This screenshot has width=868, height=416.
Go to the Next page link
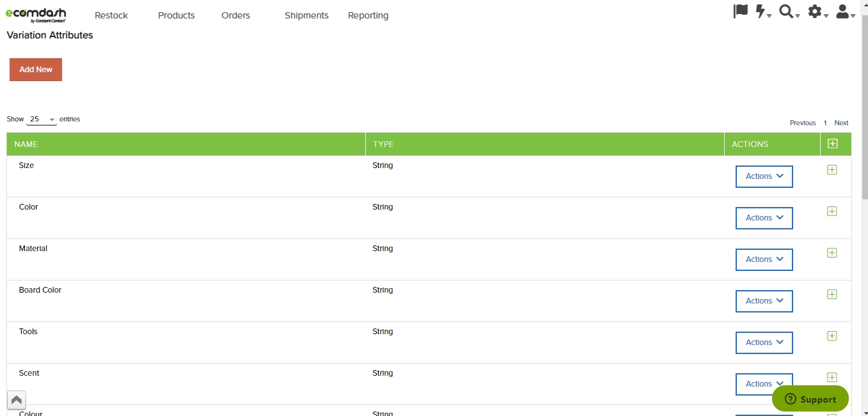(x=841, y=123)
